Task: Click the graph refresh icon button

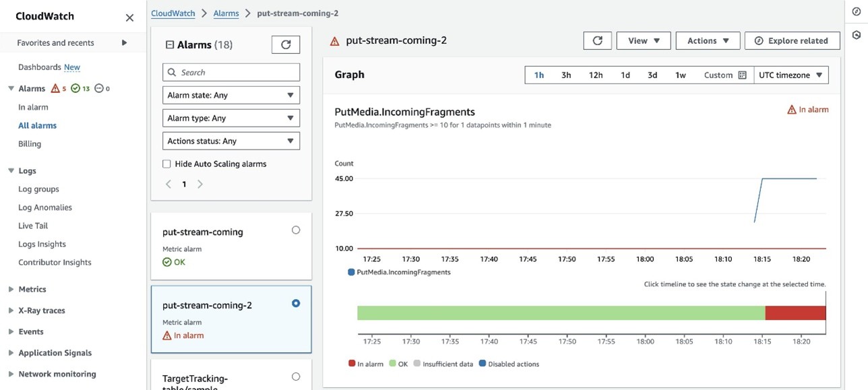Action: [597, 40]
